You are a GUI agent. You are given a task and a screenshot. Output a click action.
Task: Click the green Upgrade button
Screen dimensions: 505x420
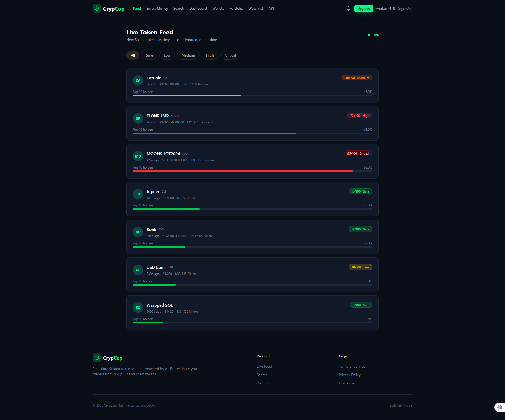click(364, 8)
